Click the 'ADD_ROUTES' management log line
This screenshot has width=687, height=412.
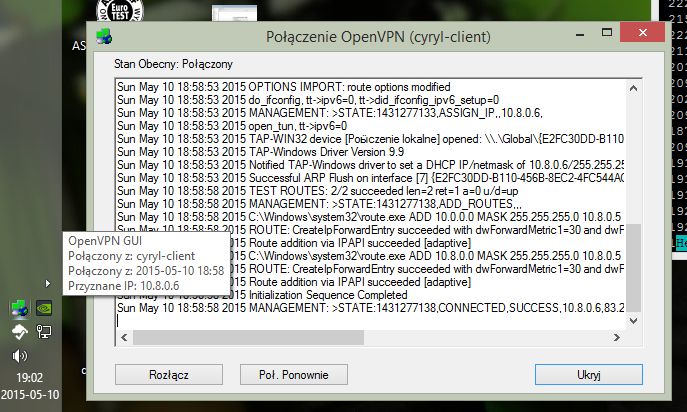[x=319, y=204]
